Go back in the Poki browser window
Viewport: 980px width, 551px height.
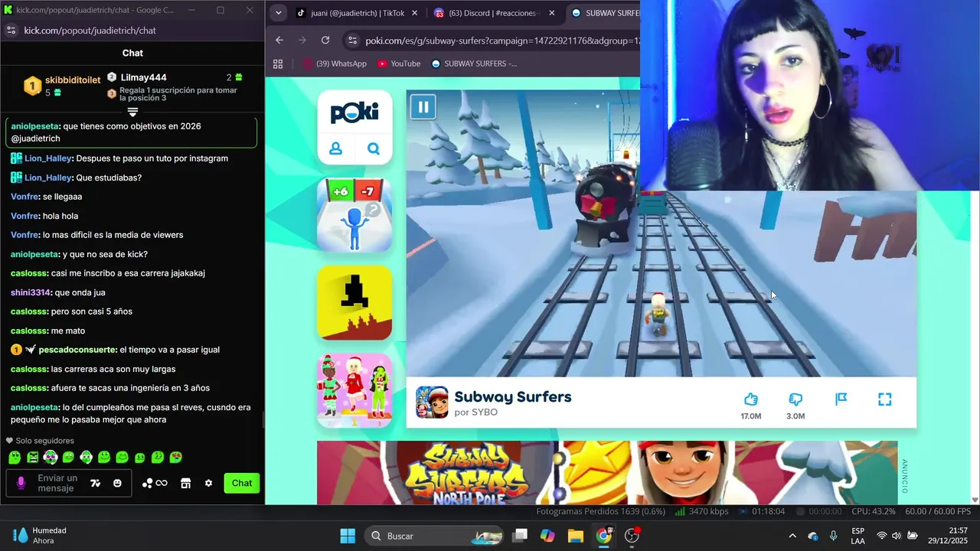pos(279,40)
